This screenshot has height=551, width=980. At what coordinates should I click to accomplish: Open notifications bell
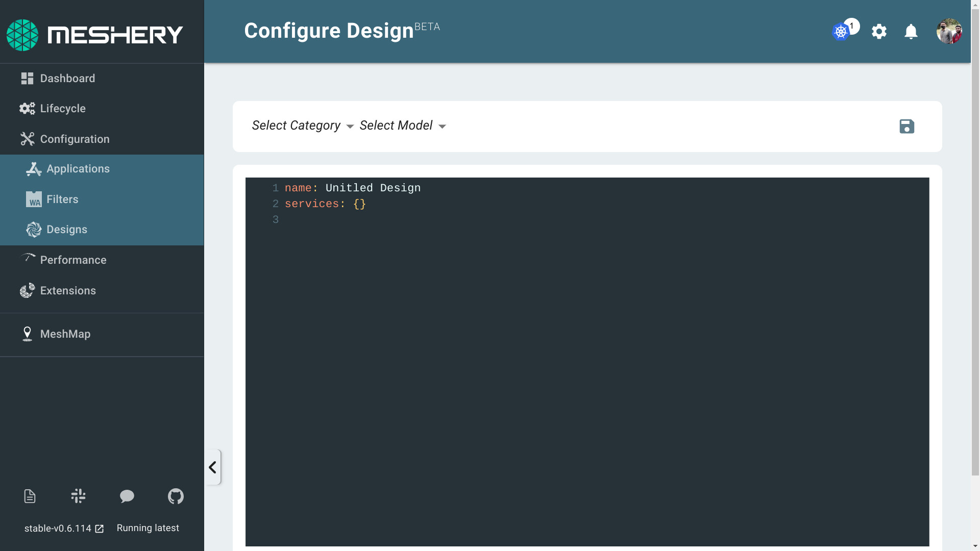(911, 32)
